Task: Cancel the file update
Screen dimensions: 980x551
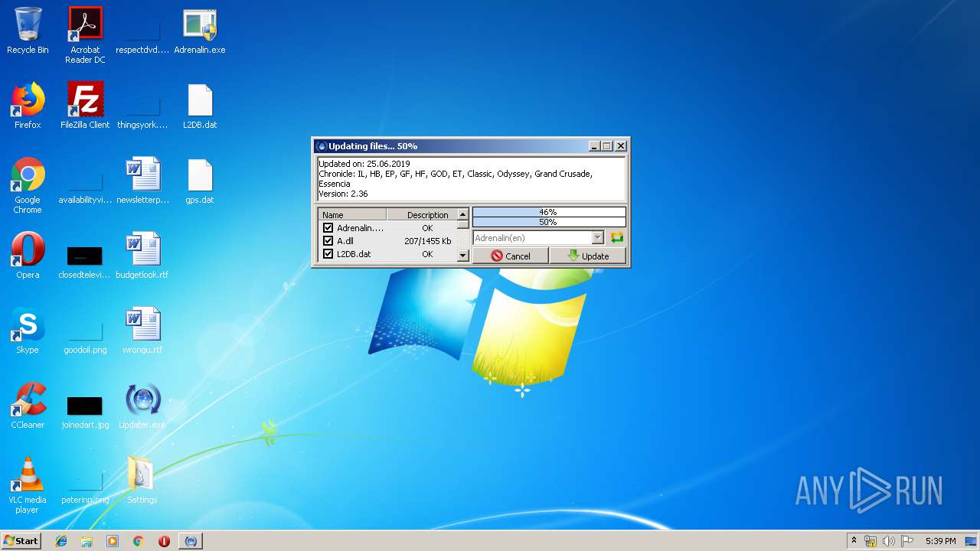Action: point(511,256)
